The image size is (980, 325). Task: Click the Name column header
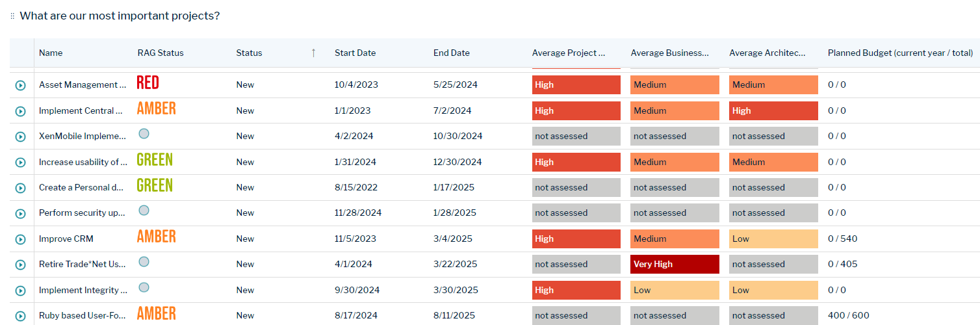[x=51, y=53]
